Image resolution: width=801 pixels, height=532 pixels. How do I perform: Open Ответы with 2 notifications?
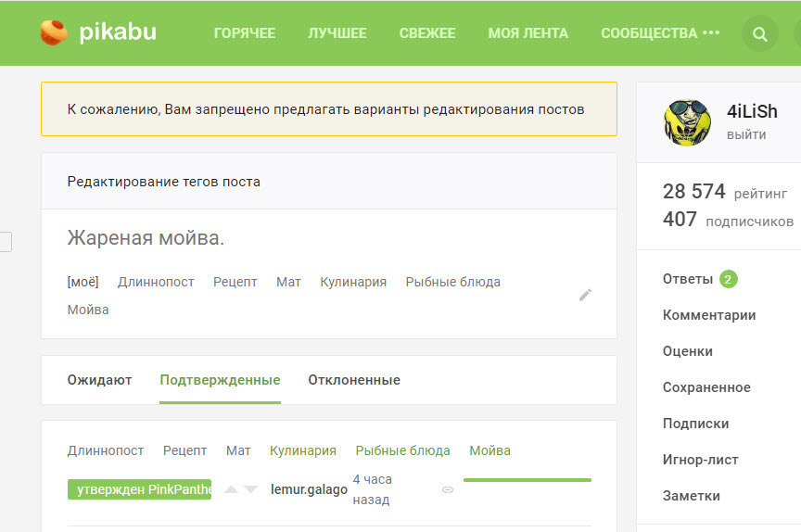coord(699,279)
